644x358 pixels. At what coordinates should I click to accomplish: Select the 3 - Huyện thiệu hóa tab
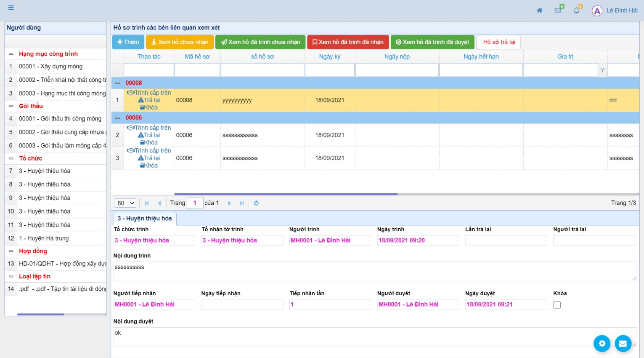pos(144,219)
